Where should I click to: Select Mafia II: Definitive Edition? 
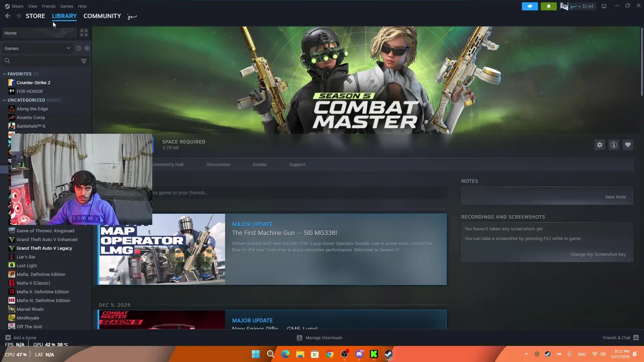pos(43,292)
